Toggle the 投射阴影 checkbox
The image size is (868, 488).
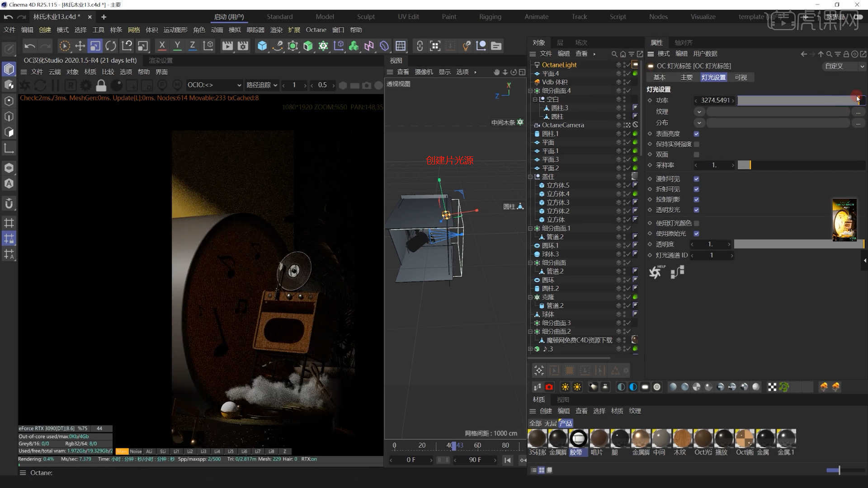coord(696,199)
